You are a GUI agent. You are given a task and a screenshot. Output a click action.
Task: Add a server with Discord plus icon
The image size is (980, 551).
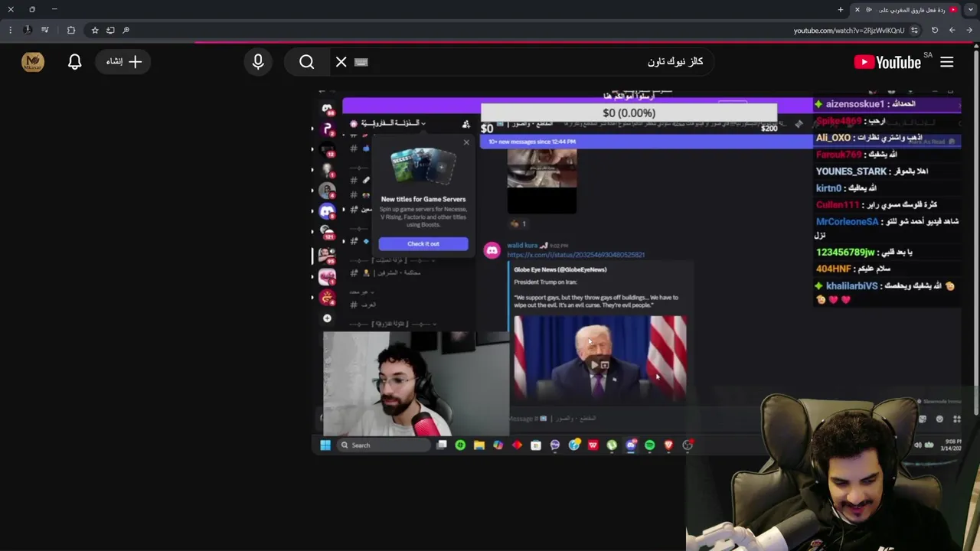tap(328, 318)
